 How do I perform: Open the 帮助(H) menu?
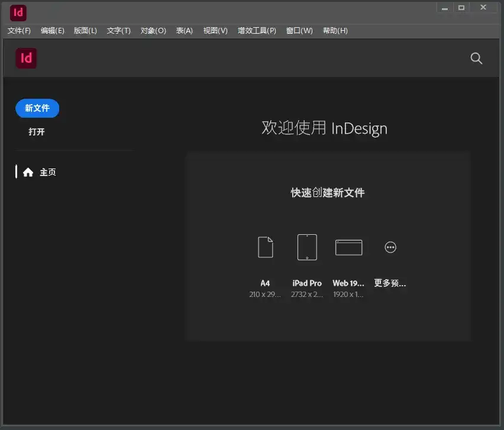coord(335,30)
